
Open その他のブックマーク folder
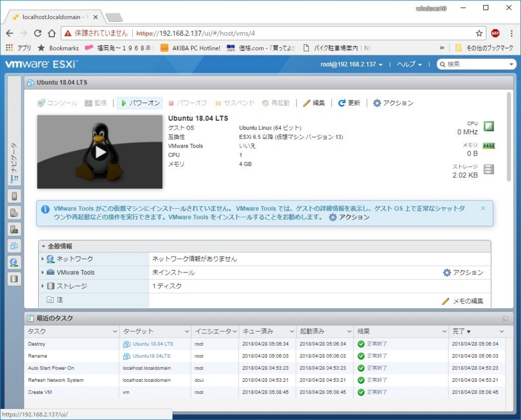point(484,48)
